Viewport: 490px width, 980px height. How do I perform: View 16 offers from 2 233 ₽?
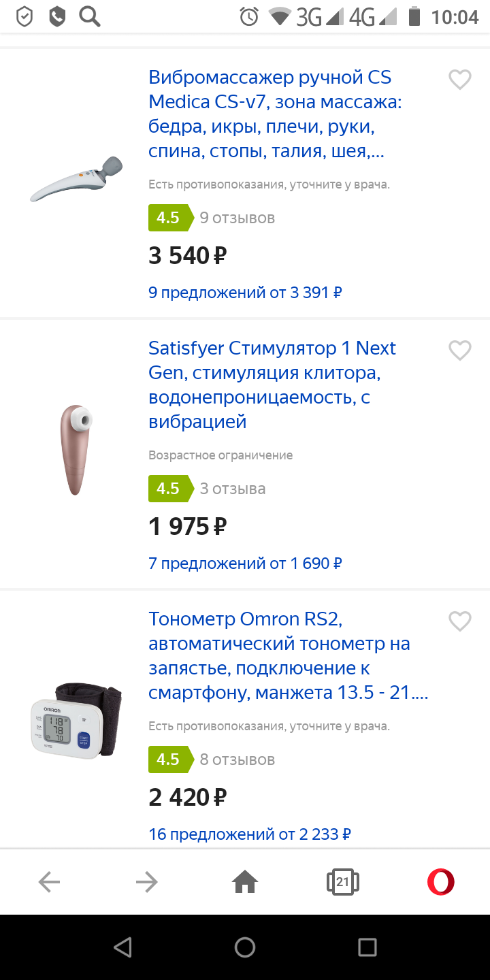tap(250, 834)
